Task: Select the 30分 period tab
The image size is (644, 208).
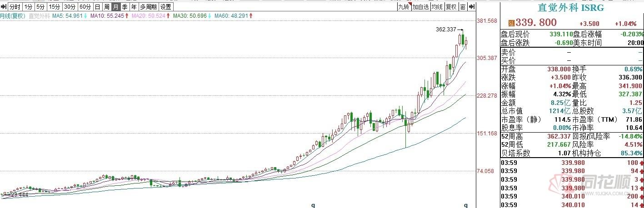Action: pyautogui.click(x=70, y=7)
